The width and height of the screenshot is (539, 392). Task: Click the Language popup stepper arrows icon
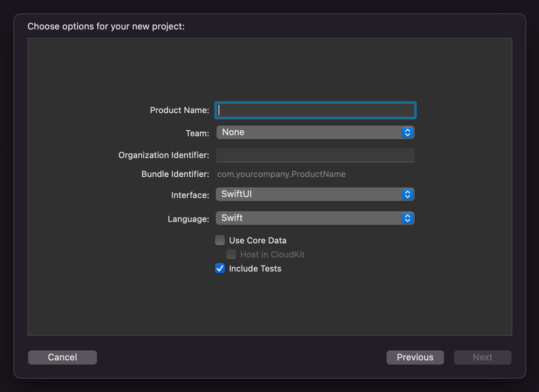point(407,218)
